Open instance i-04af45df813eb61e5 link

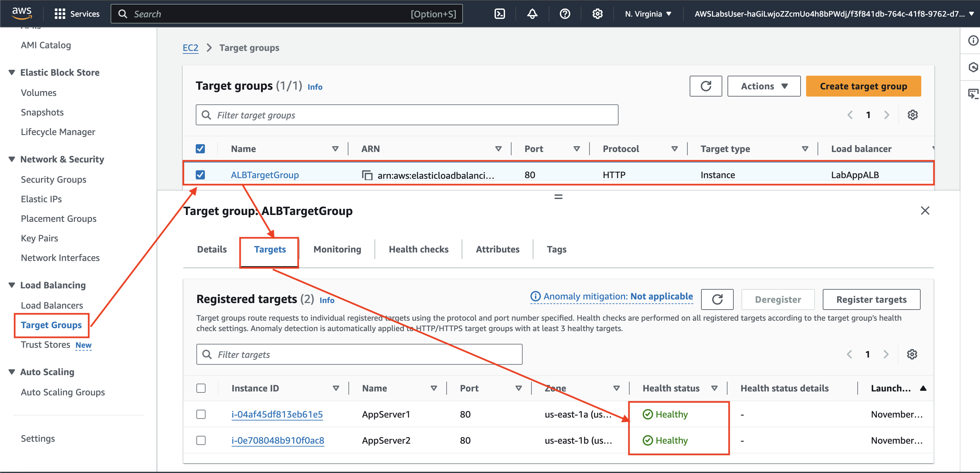tap(277, 414)
